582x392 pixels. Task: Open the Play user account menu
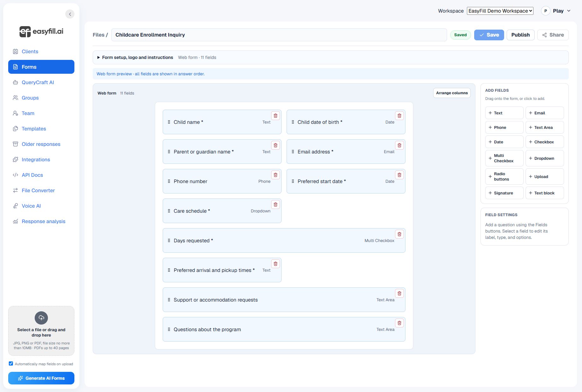[x=556, y=11]
